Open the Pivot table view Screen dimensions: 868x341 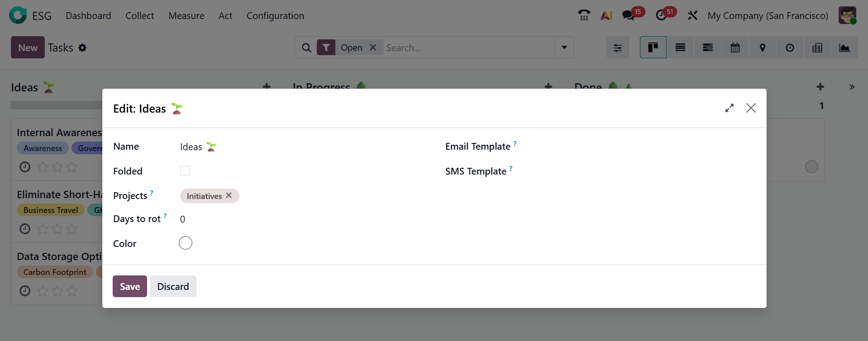point(817,47)
